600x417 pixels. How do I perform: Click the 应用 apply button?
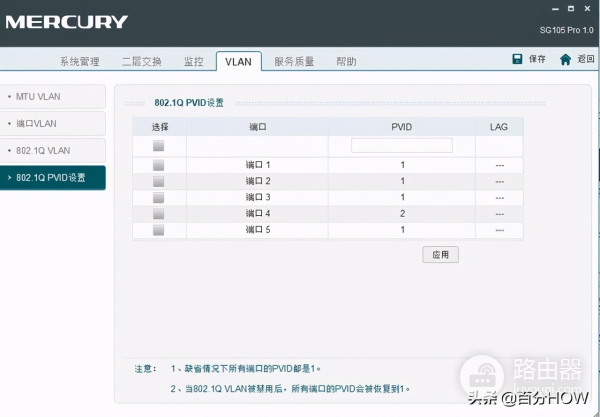(440, 255)
